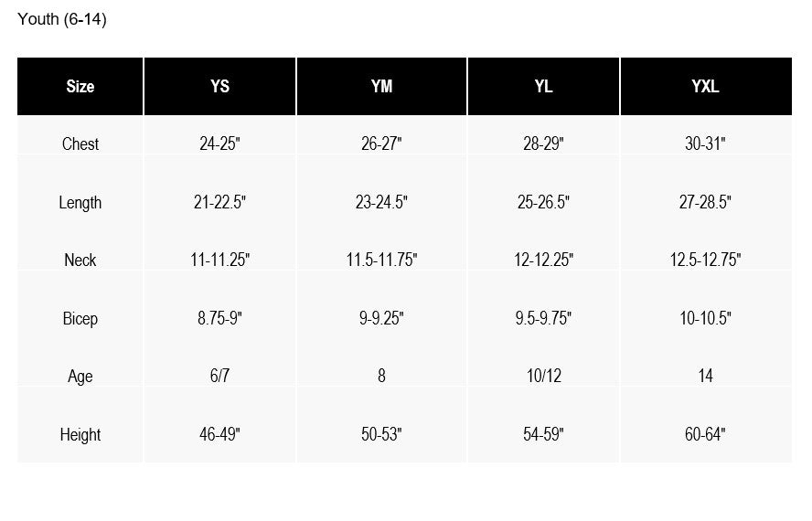Select YM length value 23-24.5"

click(381, 203)
